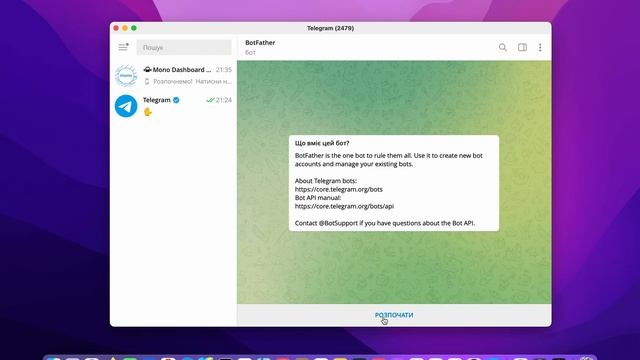Open the Telegram verified chat
The image size is (640, 360).
click(173, 106)
